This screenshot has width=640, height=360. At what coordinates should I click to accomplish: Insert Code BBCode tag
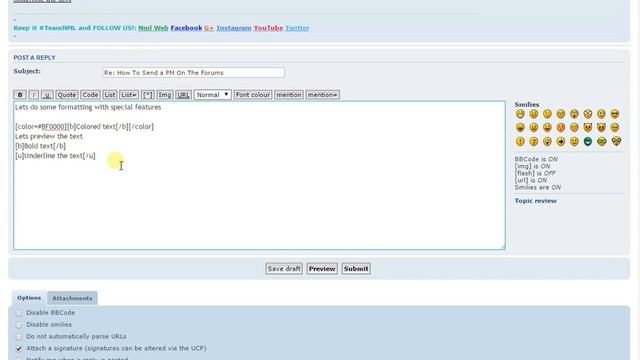90,95
